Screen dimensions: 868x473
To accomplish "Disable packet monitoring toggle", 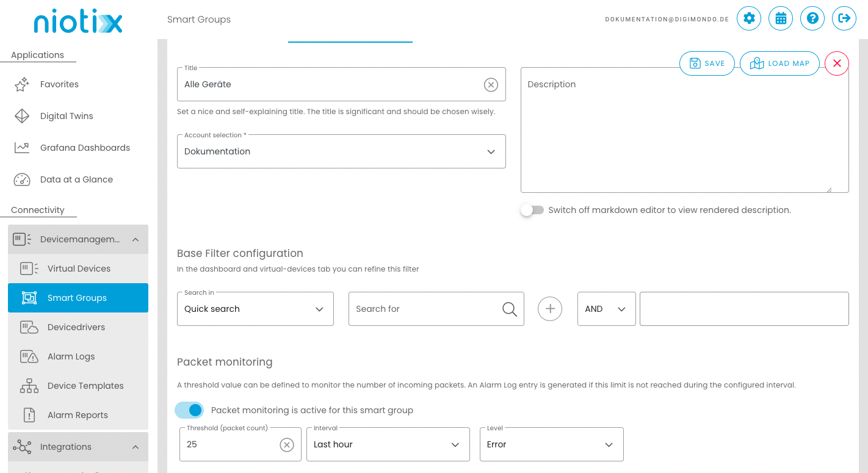I will pyautogui.click(x=189, y=410).
